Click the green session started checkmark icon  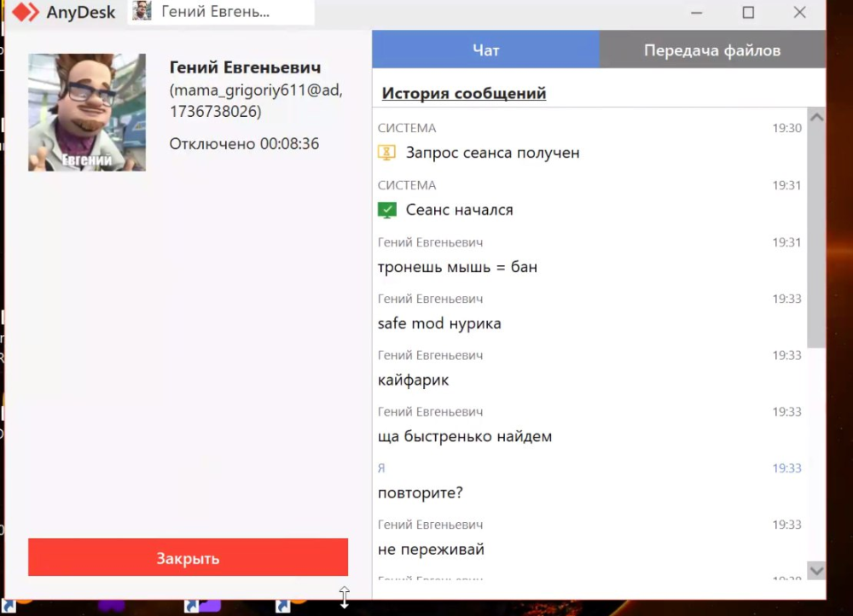[x=386, y=210]
